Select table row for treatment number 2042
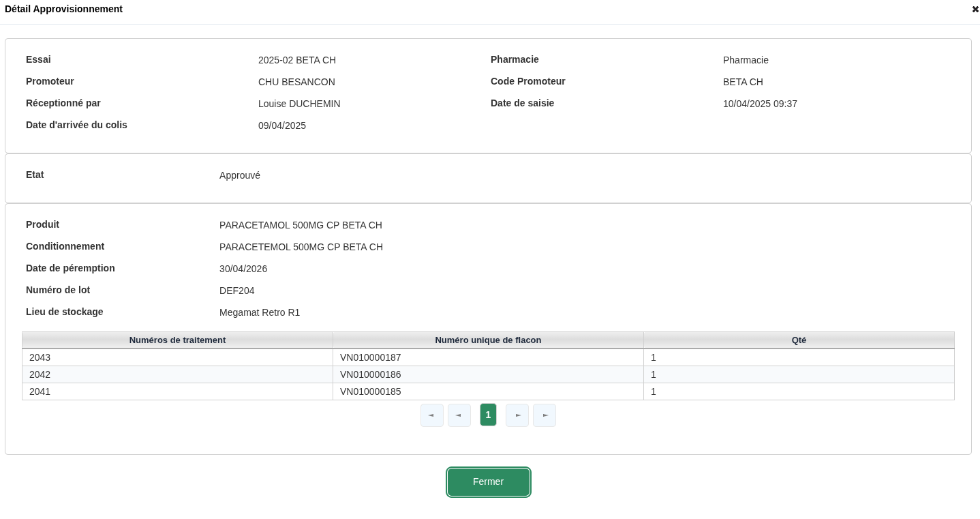The image size is (980, 519). tap(177, 374)
